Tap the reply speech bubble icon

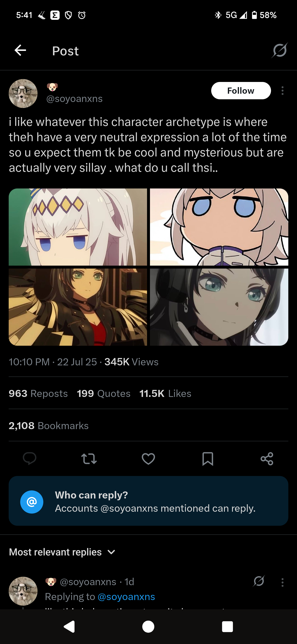point(29,458)
